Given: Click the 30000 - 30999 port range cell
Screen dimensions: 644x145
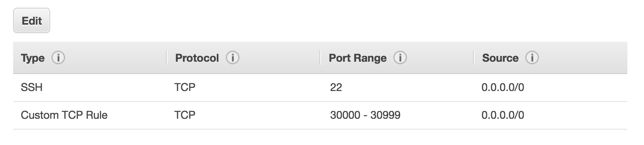Looking at the screenshot, I should pyautogui.click(x=365, y=115).
